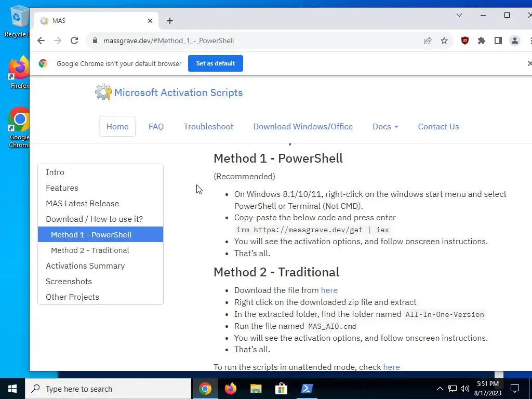Open the Windows Start button
This screenshot has width=532, height=399.
pos(12,389)
